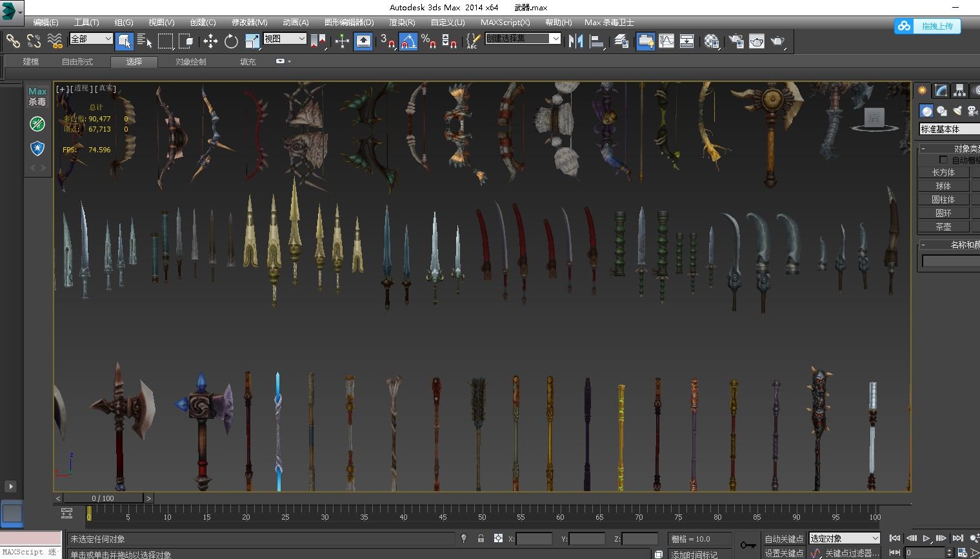Viewport: 980px width, 559px height.
Task: Open 编辑(E) menu
Action: click(46, 22)
